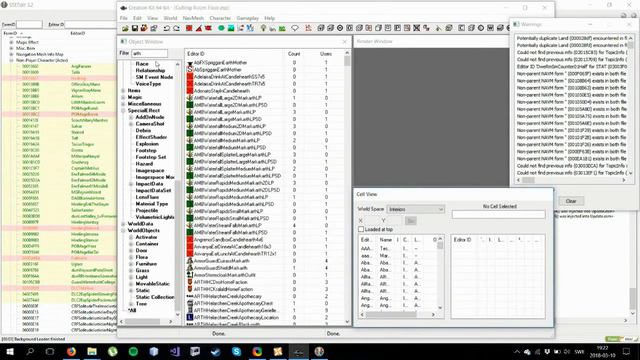640x360 pixels.
Task: Click the teal picture toolbar icon
Action: click(x=231, y=28)
